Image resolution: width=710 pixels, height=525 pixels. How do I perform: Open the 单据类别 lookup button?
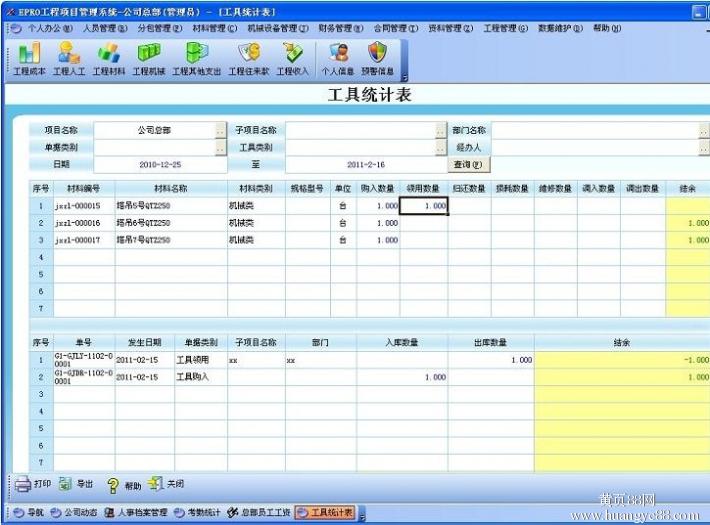point(221,148)
